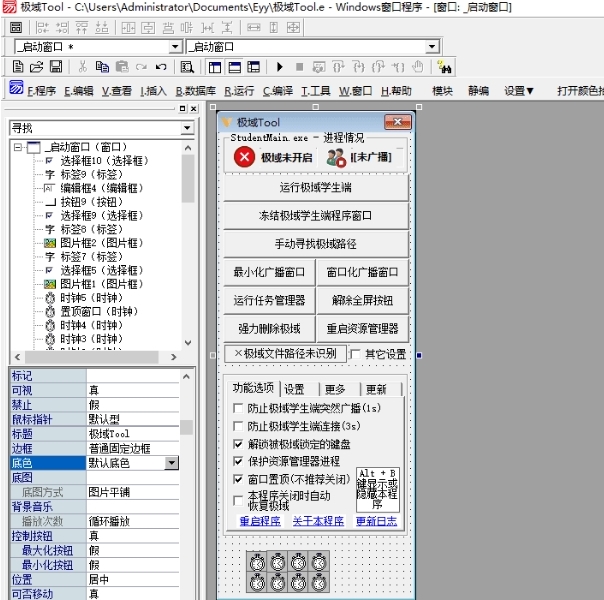
Task: Click the 解除全屏按钮 button
Action: click(362, 300)
